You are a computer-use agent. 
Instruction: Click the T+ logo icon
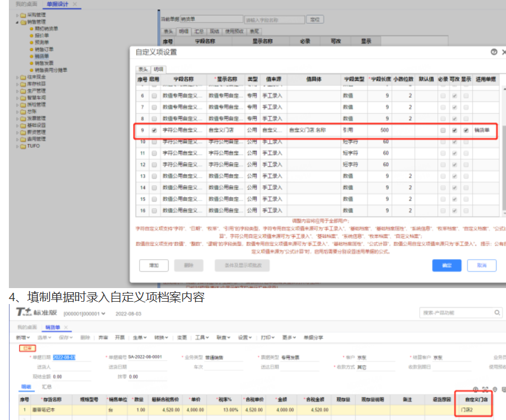(x=22, y=312)
